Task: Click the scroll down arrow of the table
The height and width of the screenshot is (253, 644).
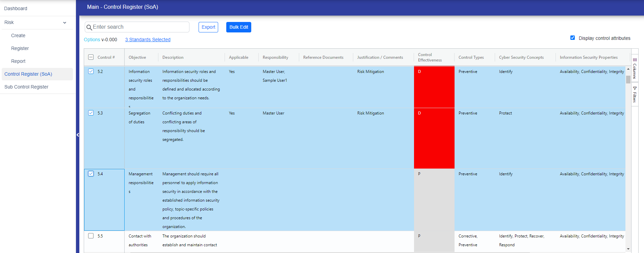Action: point(628,249)
